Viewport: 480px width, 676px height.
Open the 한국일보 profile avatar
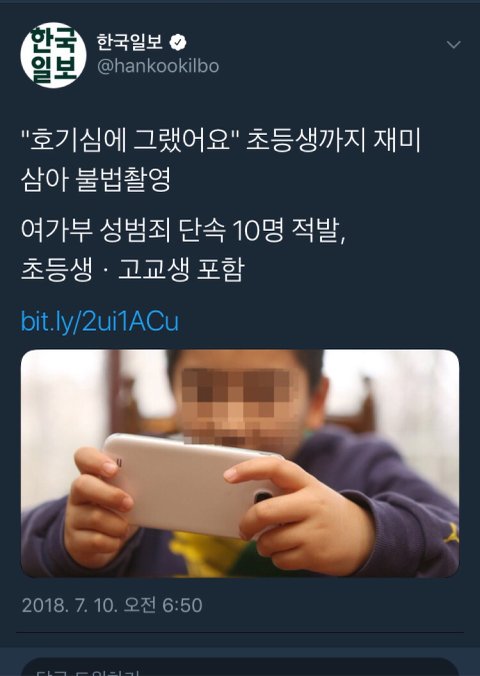pyautogui.click(x=53, y=56)
